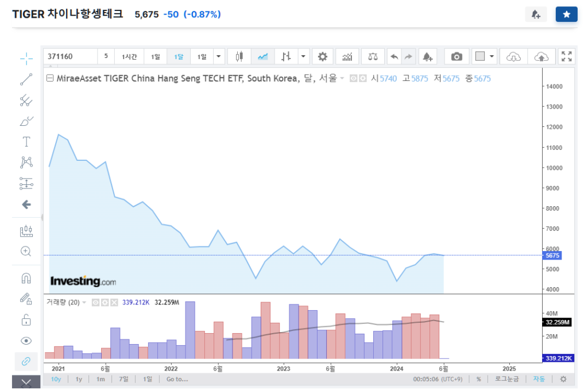Open the measure ruler tool
The width and height of the screenshot is (588, 390).
(x=26, y=231)
